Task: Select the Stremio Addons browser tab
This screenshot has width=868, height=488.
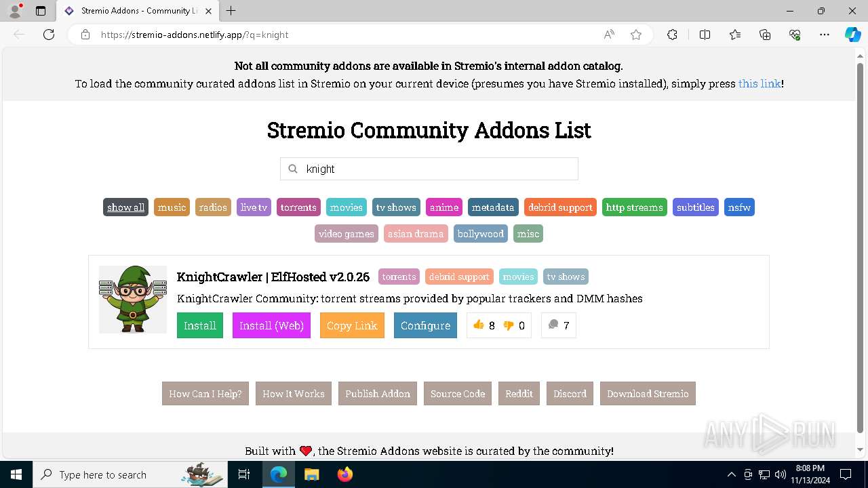Action: [138, 11]
